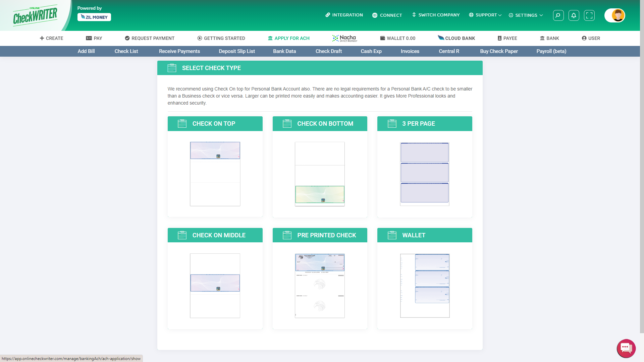Open the Create menu

pyautogui.click(x=51, y=38)
